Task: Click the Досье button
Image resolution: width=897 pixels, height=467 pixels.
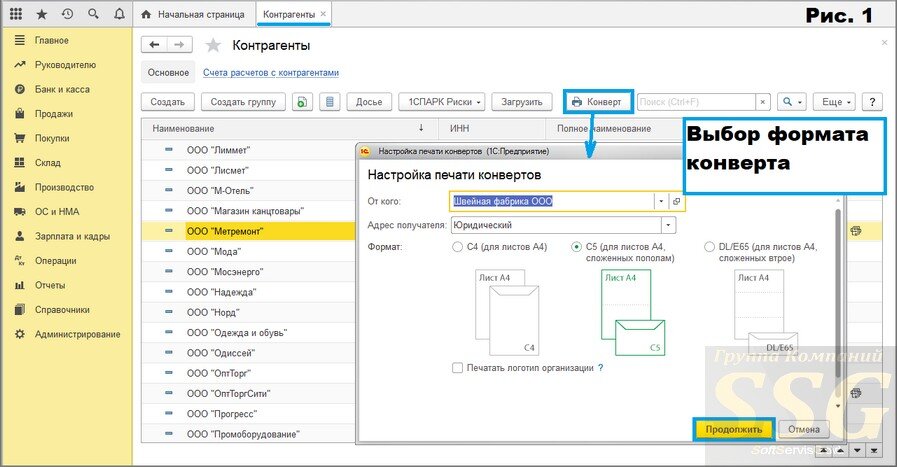Action: 369,102
